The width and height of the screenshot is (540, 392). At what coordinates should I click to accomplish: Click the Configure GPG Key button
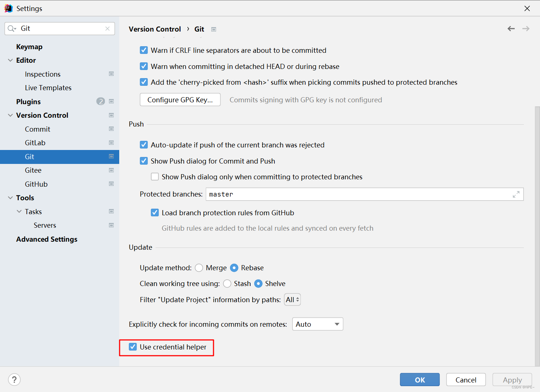tap(180, 100)
